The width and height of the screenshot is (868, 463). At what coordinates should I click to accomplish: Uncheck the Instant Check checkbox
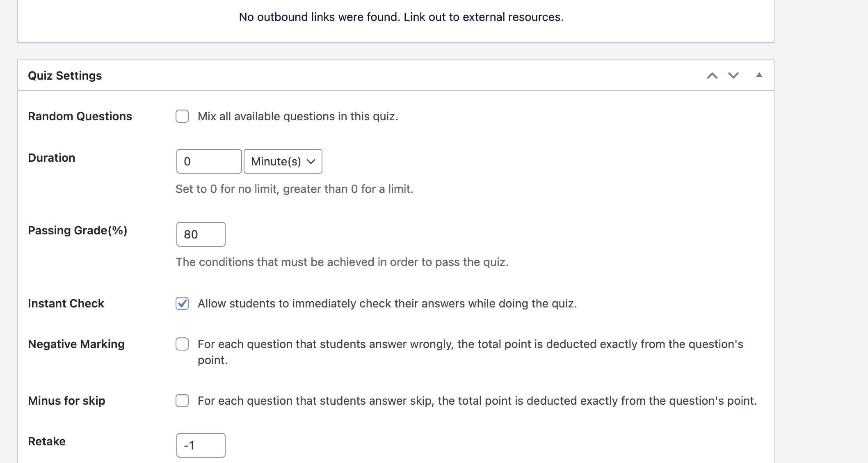pyautogui.click(x=182, y=303)
